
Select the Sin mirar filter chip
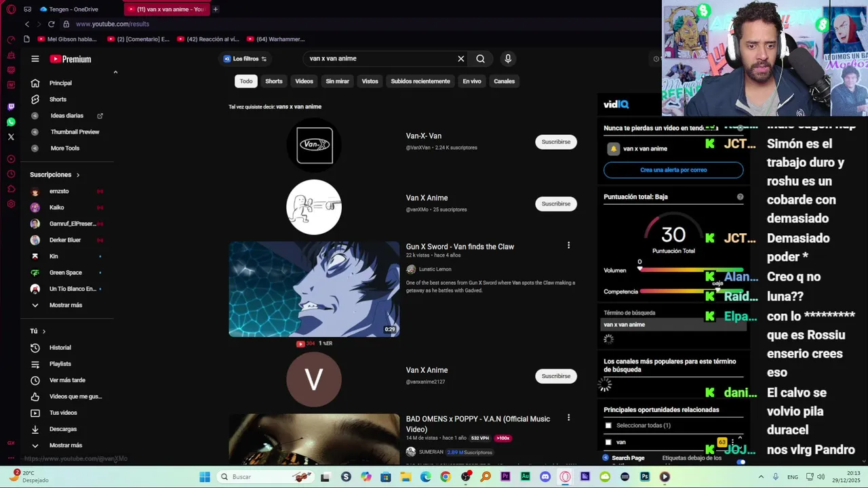(x=338, y=81)
